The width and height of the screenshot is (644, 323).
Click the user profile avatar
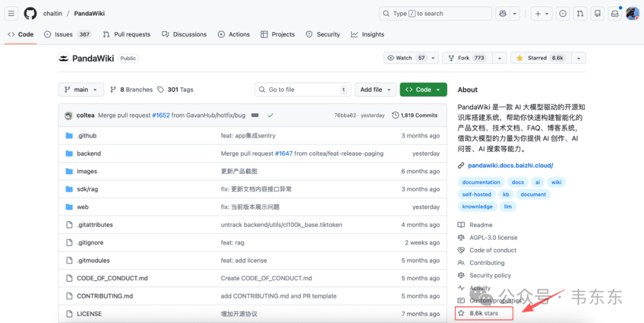632,13
